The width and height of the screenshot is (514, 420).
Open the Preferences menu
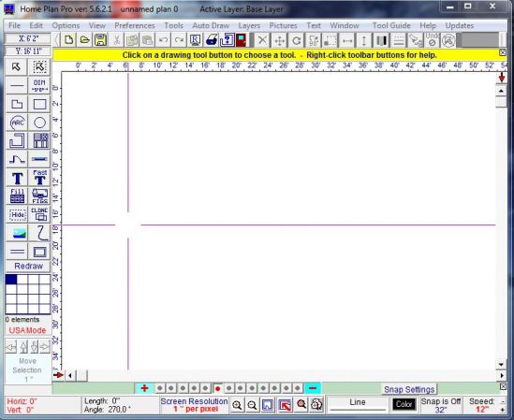coord(135,25)
